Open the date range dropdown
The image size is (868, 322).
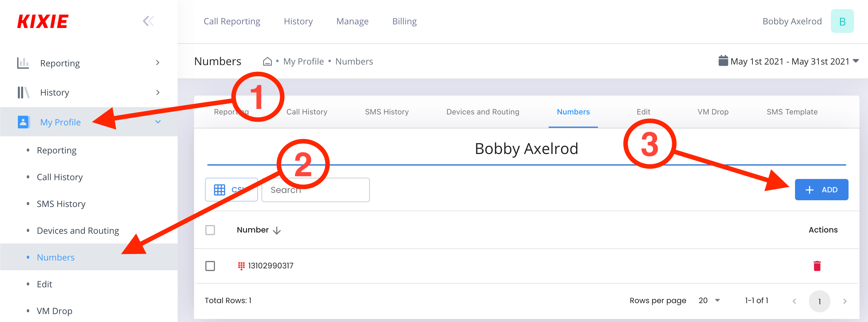[856, 61]
